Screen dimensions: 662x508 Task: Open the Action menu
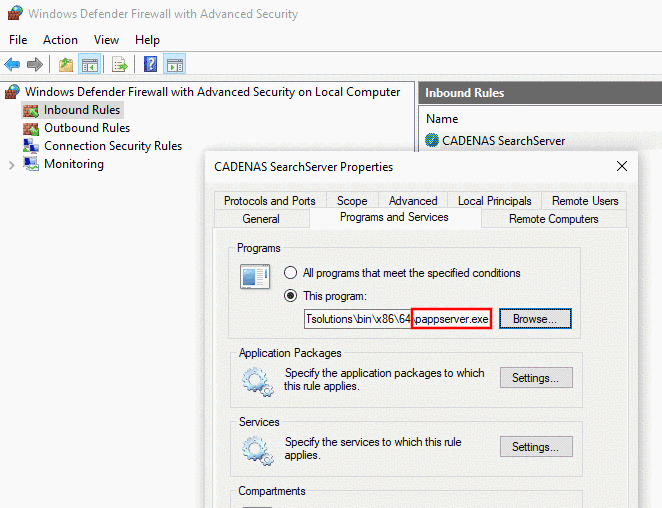point(60,40)
